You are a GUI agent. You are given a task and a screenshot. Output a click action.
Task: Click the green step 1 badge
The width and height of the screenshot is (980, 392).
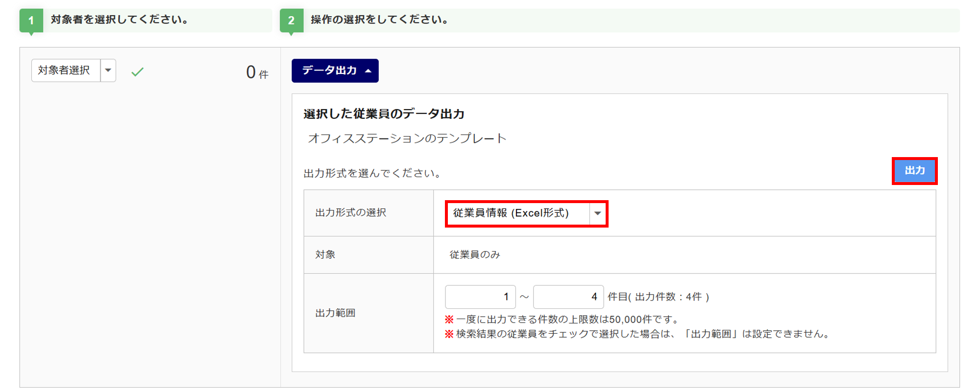[x=31, y=21]
